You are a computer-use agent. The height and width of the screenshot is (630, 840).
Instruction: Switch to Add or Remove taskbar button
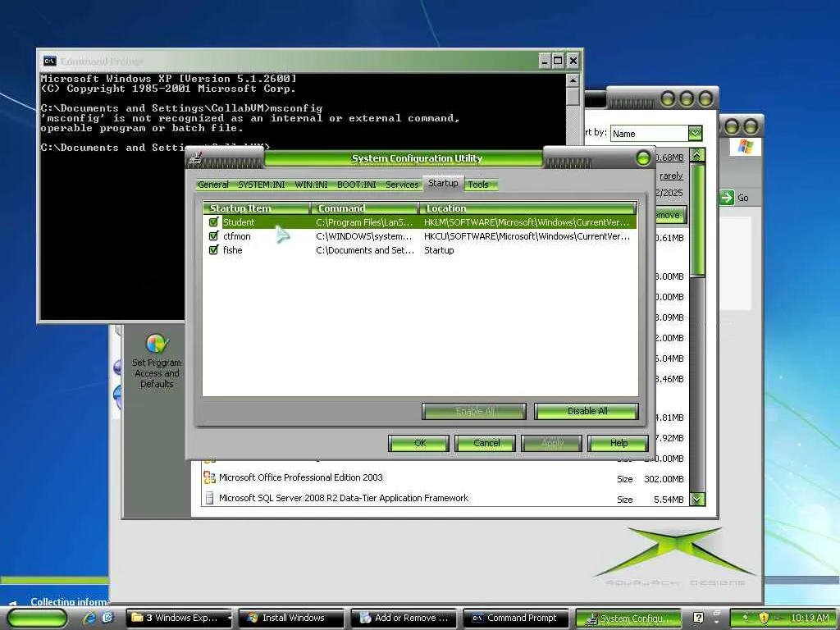tap(404, 618)
